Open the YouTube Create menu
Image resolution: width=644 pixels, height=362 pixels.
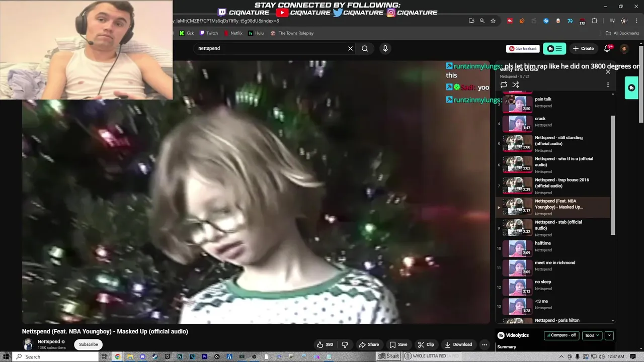tap(583, 48)
